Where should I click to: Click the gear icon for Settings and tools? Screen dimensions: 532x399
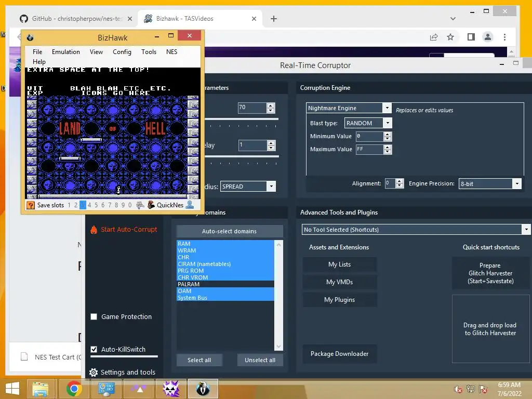pyautogui.click(x=94, y=372)
